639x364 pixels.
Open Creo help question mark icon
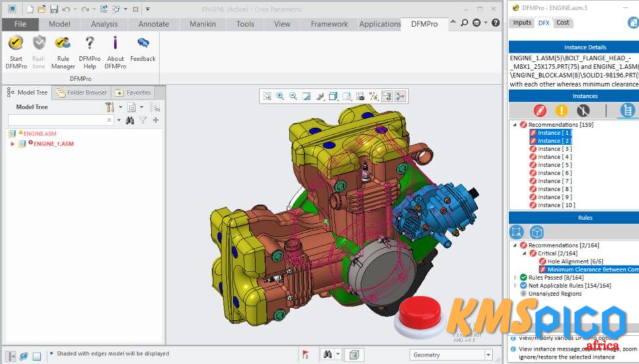[495, 23]
